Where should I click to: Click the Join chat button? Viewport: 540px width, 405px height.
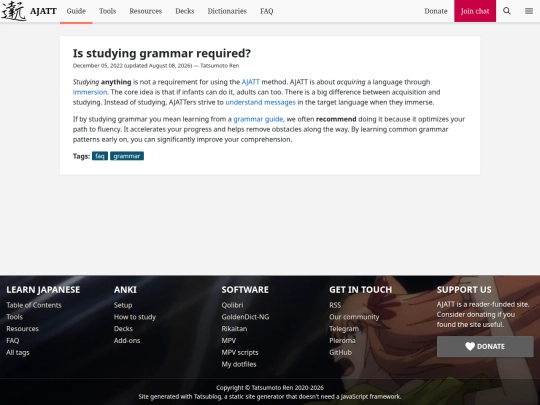pyautogui.click(x=475, y=11)
